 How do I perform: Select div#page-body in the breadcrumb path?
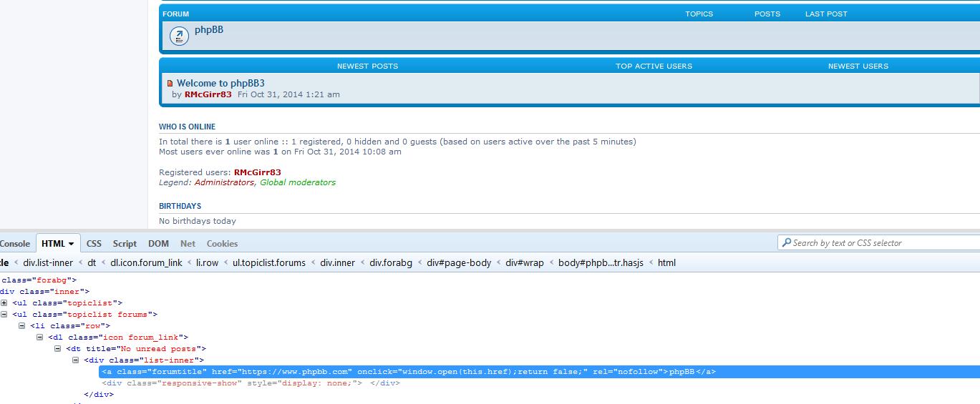[x=459, y=262]
